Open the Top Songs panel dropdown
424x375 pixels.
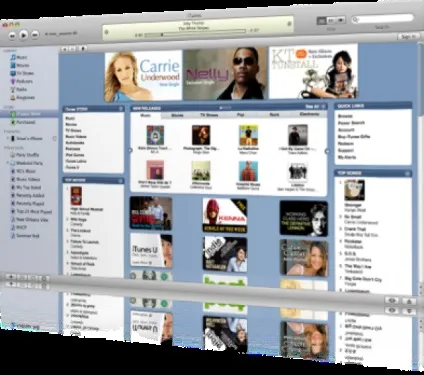coord(407,174)
